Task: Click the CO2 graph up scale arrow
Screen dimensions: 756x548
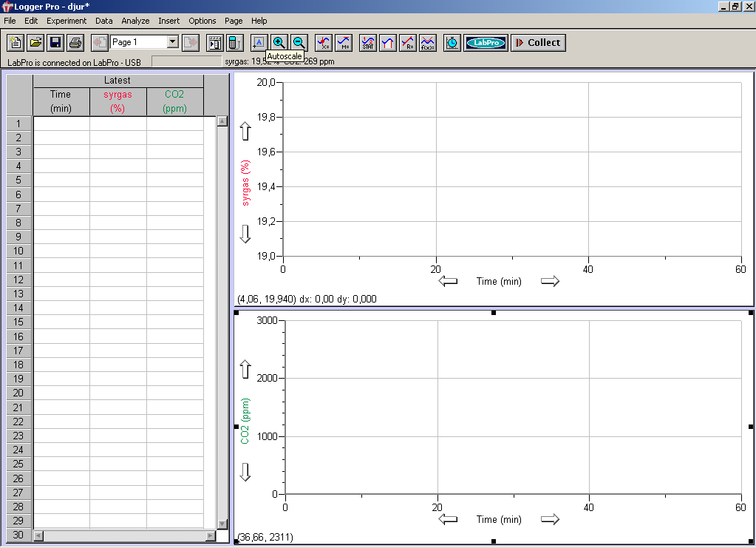Action: (245, 369)
